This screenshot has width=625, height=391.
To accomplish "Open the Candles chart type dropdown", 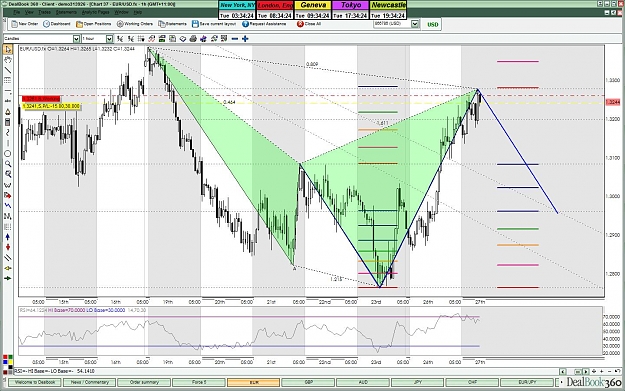I will [76, 39].
